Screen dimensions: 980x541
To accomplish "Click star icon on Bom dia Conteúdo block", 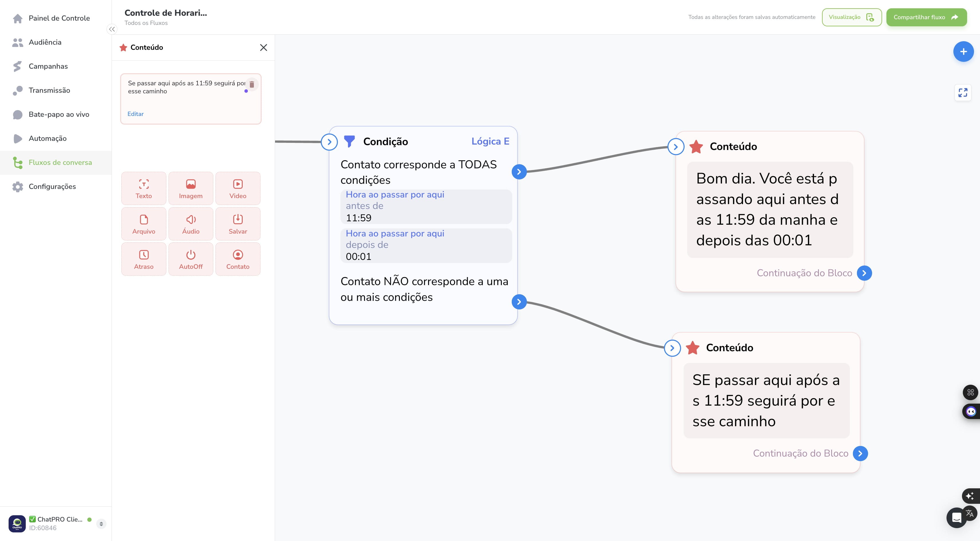I will coord(696,147).
